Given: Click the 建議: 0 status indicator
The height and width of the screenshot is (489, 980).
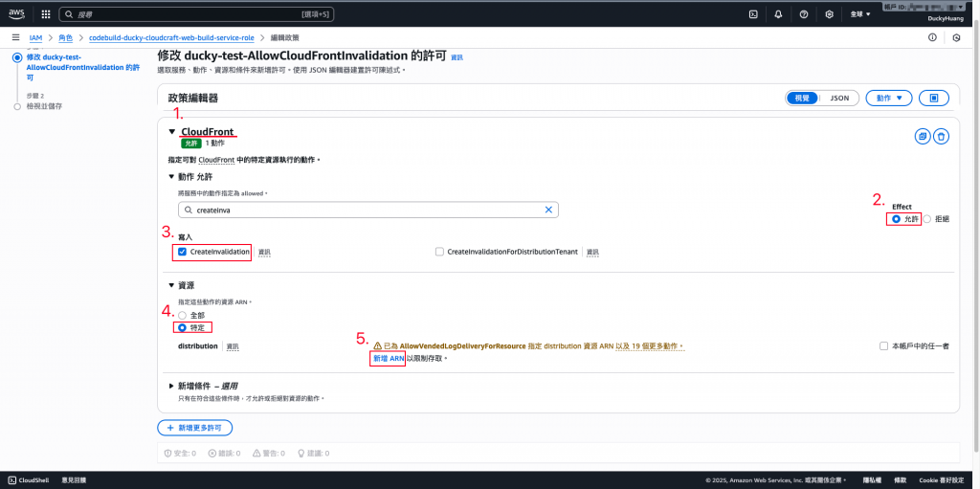Looking at the screenshot, I should point(313,453).
